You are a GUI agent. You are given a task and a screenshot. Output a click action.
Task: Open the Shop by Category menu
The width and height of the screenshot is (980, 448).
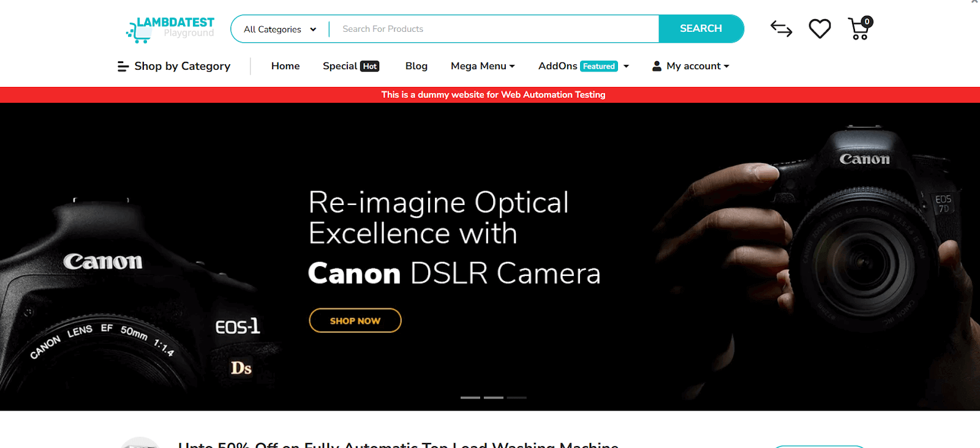[174, 66]
